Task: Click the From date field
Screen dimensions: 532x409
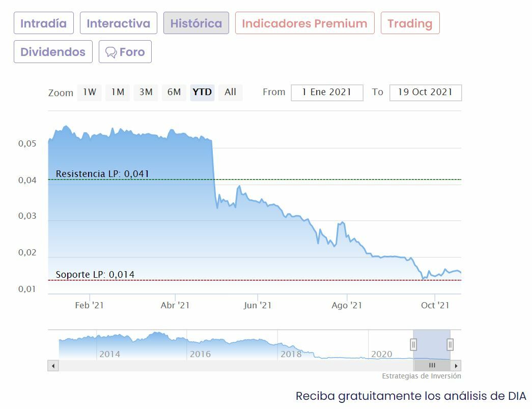Action: click(x=327, y=93)
